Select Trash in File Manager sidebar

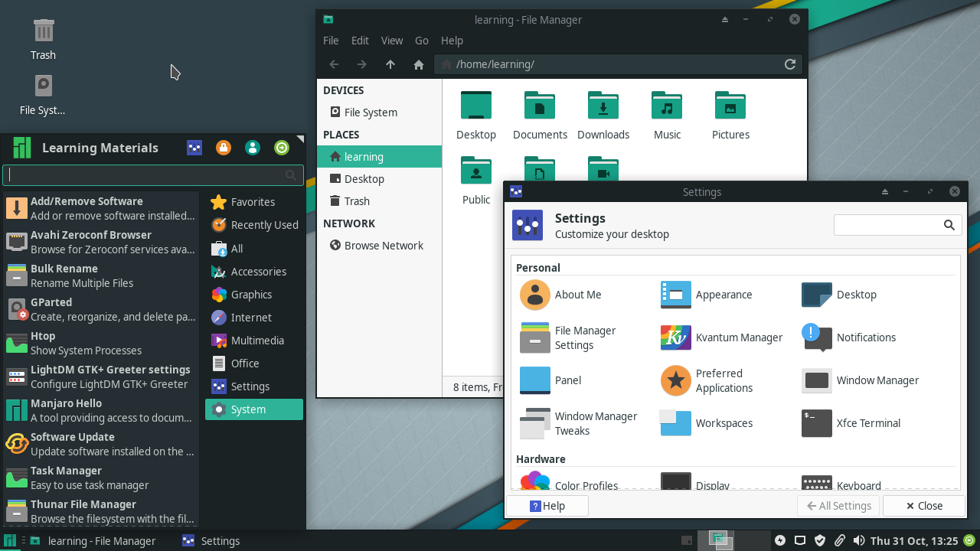coord(380,201)
